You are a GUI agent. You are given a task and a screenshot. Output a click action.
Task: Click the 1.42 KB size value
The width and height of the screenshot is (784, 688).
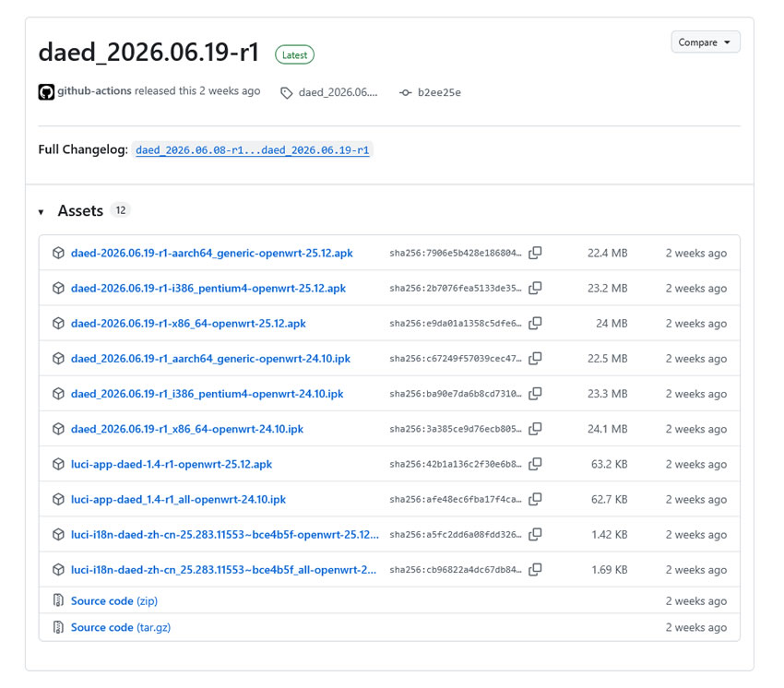609,535
